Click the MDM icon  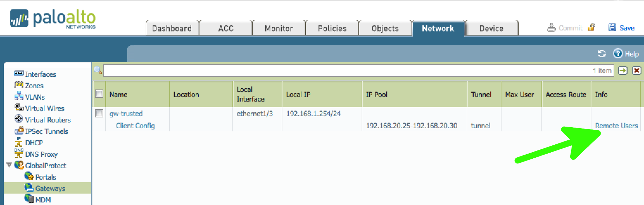click(29, 199)
